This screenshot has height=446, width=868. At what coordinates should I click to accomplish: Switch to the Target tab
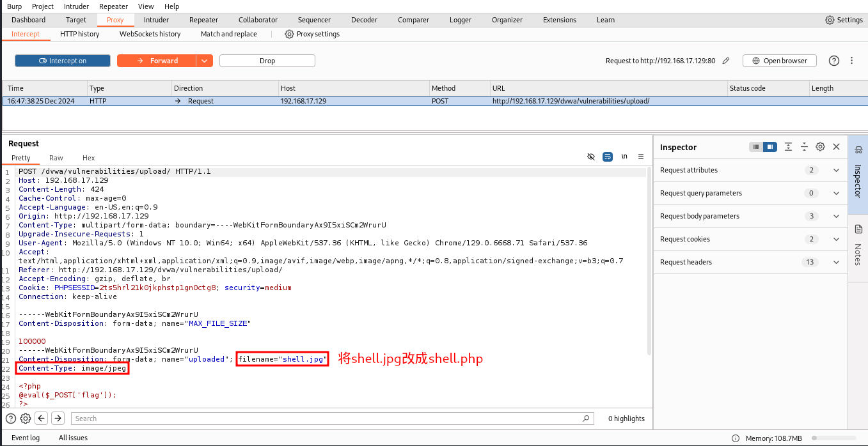(x=76, y=20)
